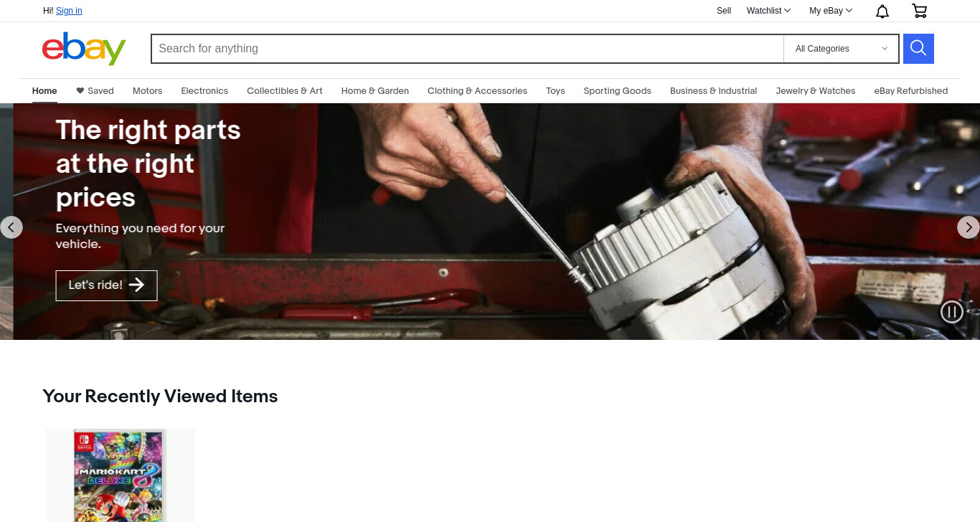Pause the banner carousel
This screenshot has height=522, width=980.
tap(951, 311)
